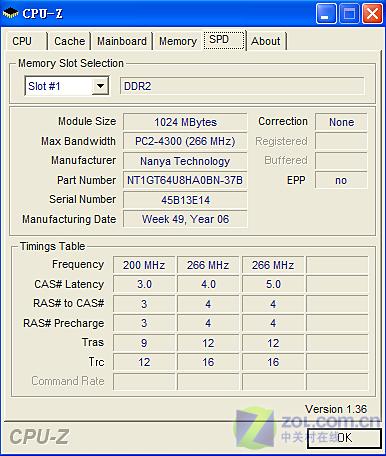Image resolution: width=386 pixels, height=456 pixels.
Task: Maximize the CPU-Z window
Action: 349,14
